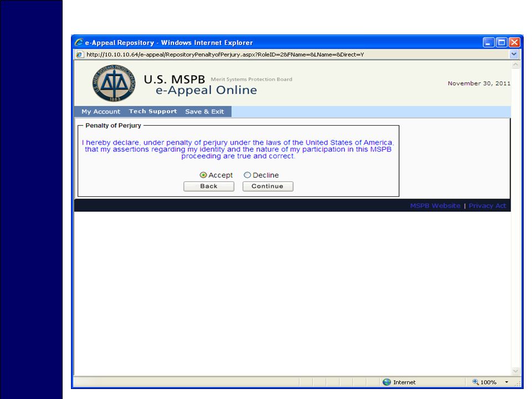This screenshot has width=532, height=399.
Task: Open the Tech Support menu
Action: click(x=153, y=111)
